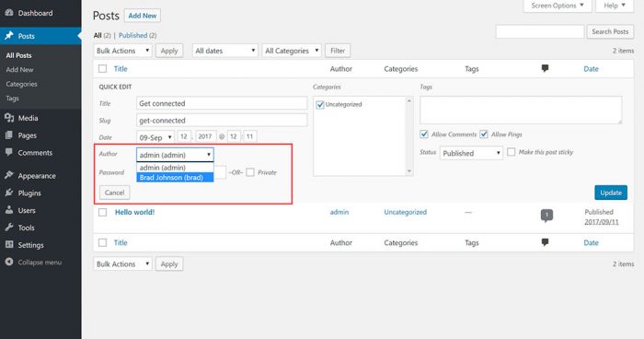Toggle select-all checkbox in table footer
This screenshot has height=339, width=644.
[103, 242]
